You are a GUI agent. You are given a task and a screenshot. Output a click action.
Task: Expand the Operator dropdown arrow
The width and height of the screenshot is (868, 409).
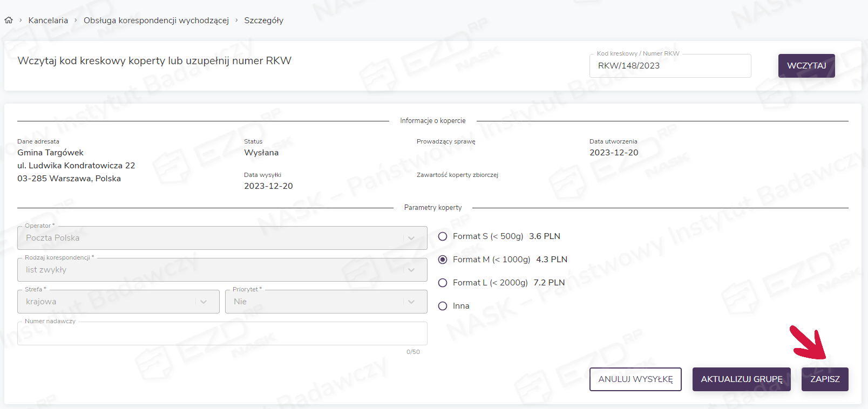point(411,238)
